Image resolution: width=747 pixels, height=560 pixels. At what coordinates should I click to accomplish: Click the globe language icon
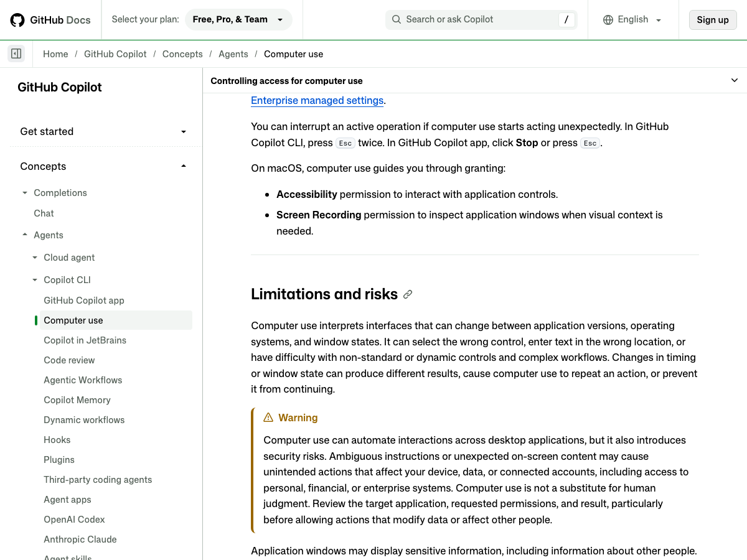coord(608,20)
